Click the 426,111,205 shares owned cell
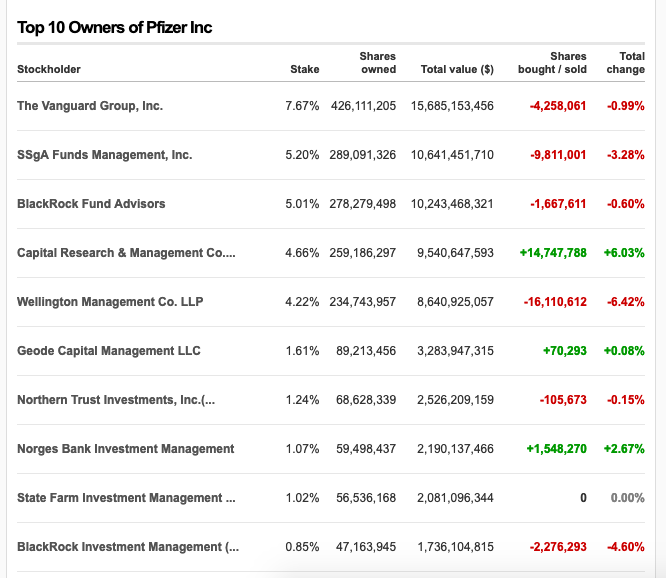The image size is (666, 578). 364,106
